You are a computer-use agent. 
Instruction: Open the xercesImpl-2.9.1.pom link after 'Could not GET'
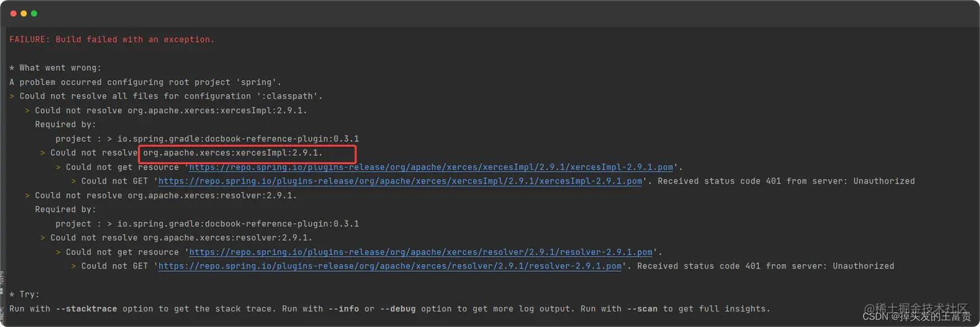point(401,181)
